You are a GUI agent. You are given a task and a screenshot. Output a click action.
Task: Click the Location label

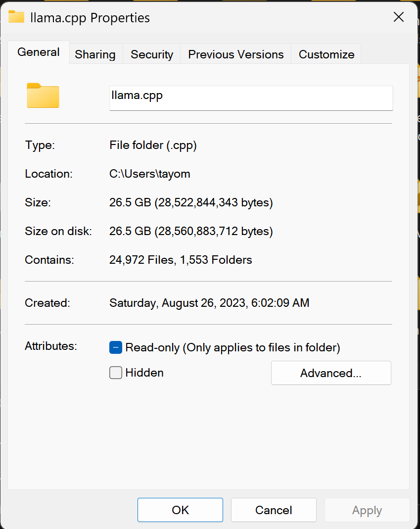point(48,174)
